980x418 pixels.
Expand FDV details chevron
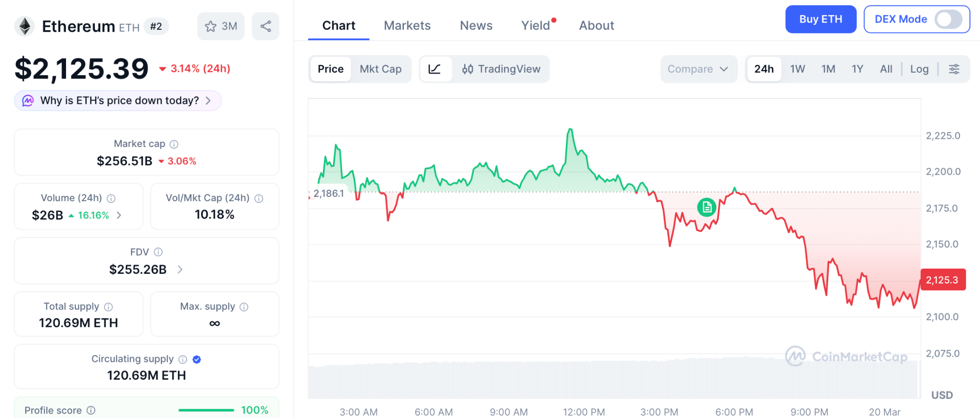[x=180, y=270]
